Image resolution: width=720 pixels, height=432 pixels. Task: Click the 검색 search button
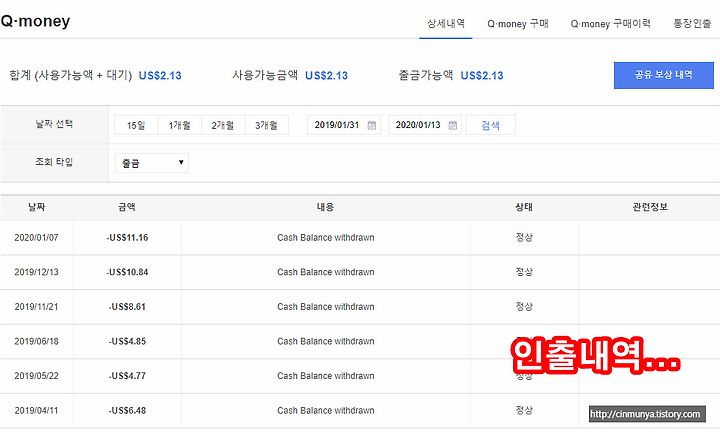point(490,125)
